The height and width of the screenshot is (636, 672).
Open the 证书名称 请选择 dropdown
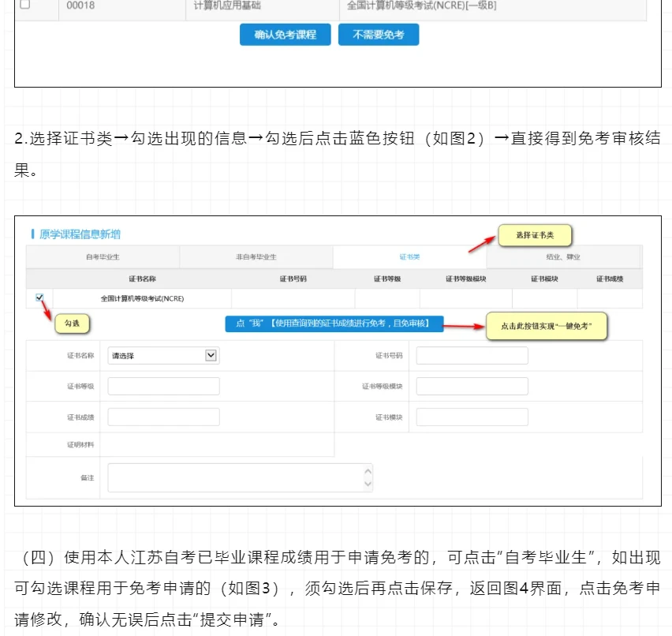point(163,356)
